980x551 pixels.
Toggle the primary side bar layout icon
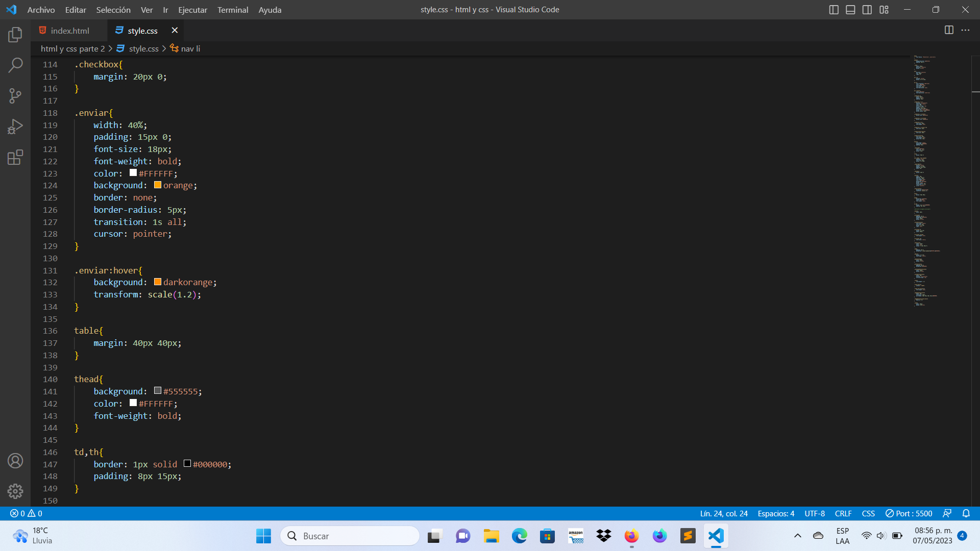[834, 10]
